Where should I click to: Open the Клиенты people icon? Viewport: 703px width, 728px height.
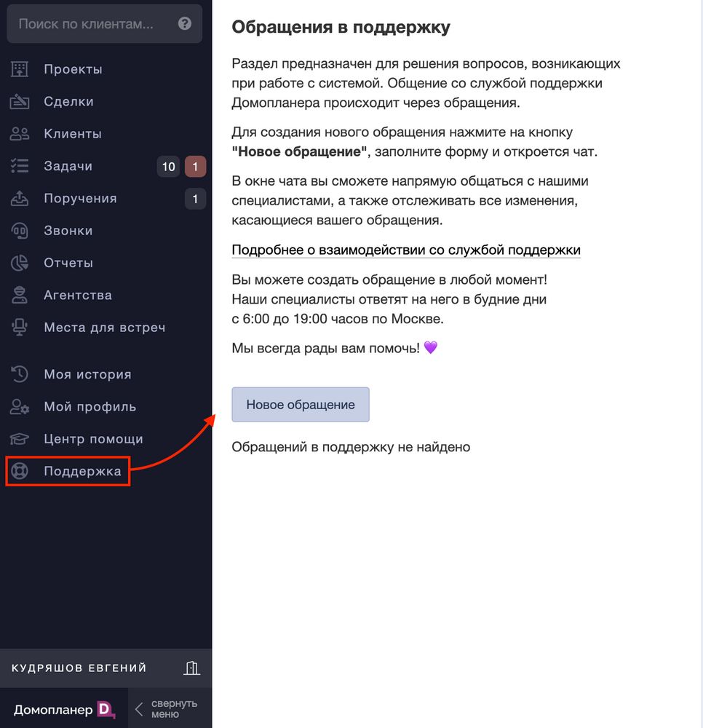pos(20,134)
